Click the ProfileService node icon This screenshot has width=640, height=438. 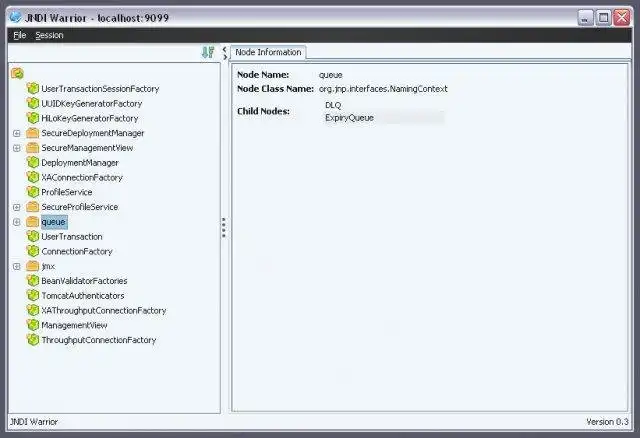tap(33, 192)
